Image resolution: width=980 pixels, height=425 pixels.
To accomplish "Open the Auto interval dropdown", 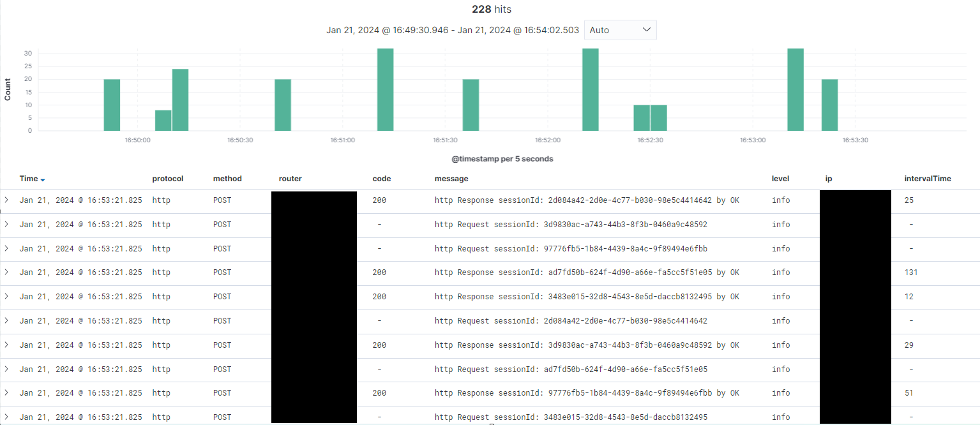I will (620, 30).
